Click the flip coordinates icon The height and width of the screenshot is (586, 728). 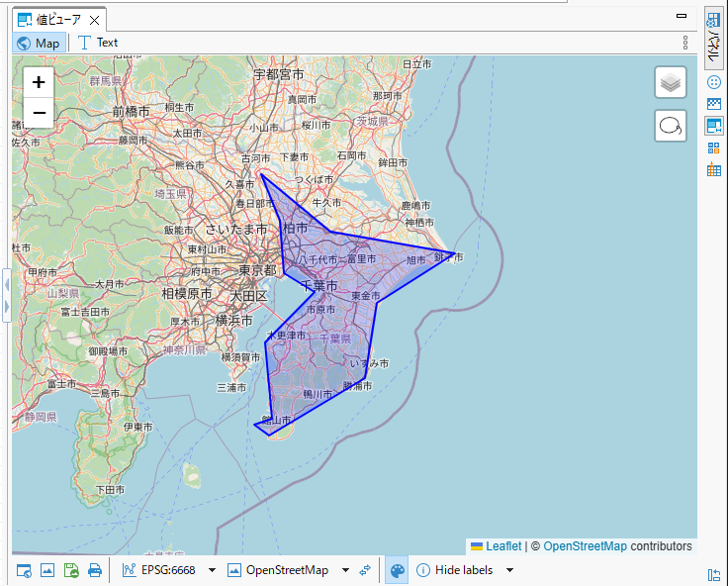click(x=365, y=570)
